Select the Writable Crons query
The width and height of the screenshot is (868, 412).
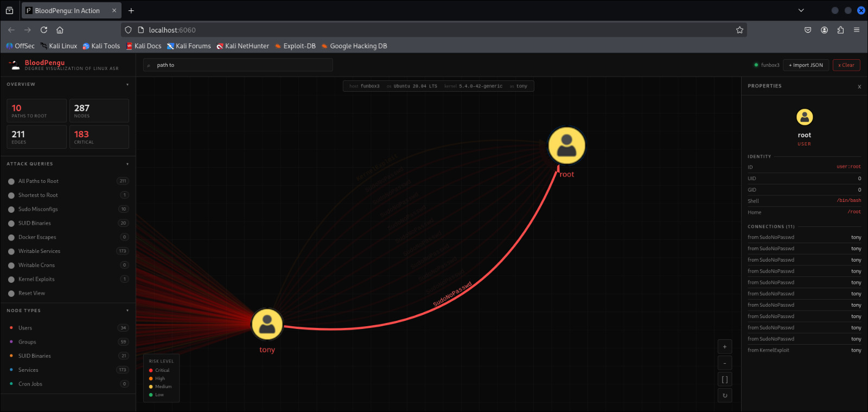[68, 265]
